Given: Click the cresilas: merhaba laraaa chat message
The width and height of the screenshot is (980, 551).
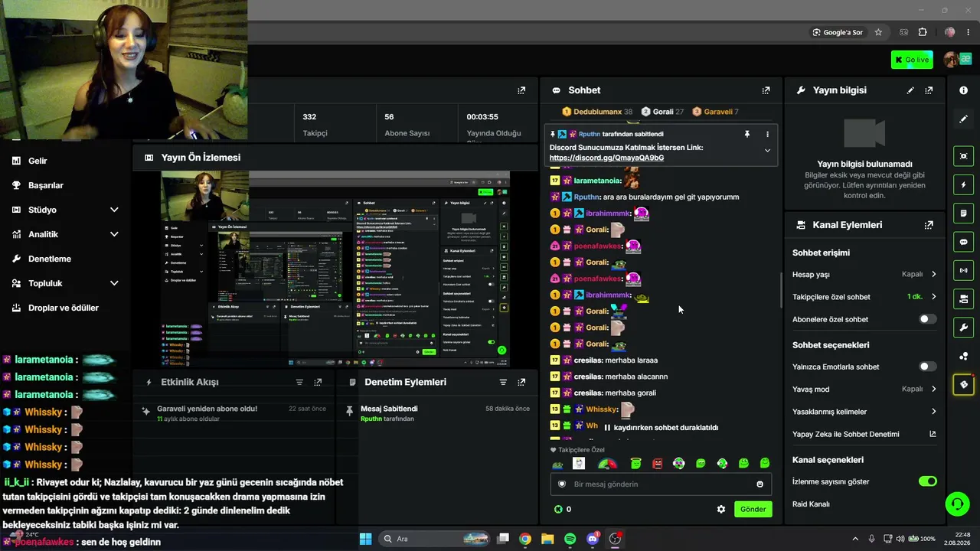Looking at the screenshot, I should (x=616, y=360).
